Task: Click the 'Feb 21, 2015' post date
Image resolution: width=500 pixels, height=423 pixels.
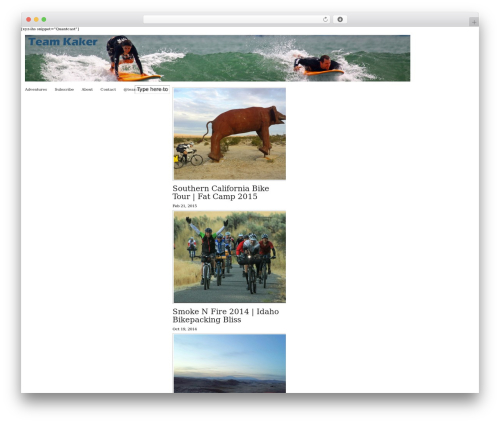Action: 185,206
